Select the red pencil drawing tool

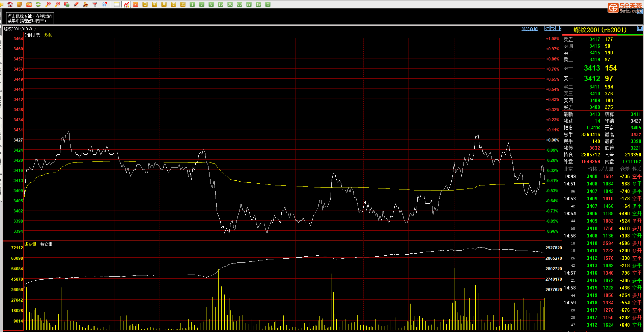tap(76, 4)
